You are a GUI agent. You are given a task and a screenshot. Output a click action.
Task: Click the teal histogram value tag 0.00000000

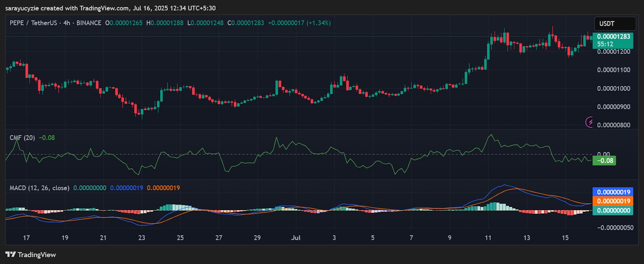tap(613, 211)
